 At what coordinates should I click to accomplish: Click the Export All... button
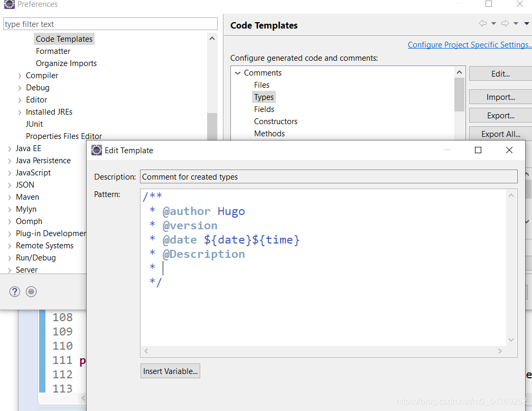pos(500,134)
